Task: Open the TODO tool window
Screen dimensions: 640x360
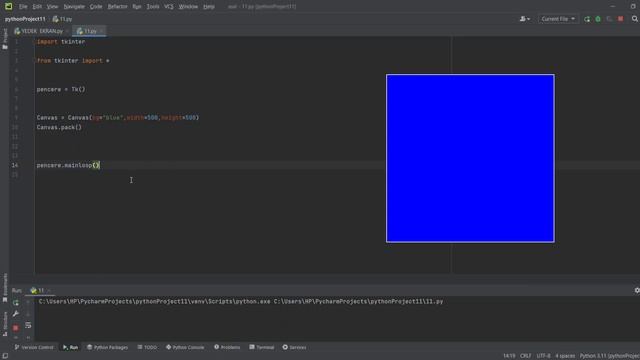Action: point(147,347)
